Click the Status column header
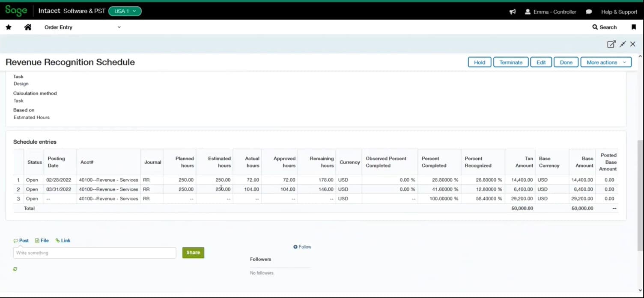 coord(34,162)
